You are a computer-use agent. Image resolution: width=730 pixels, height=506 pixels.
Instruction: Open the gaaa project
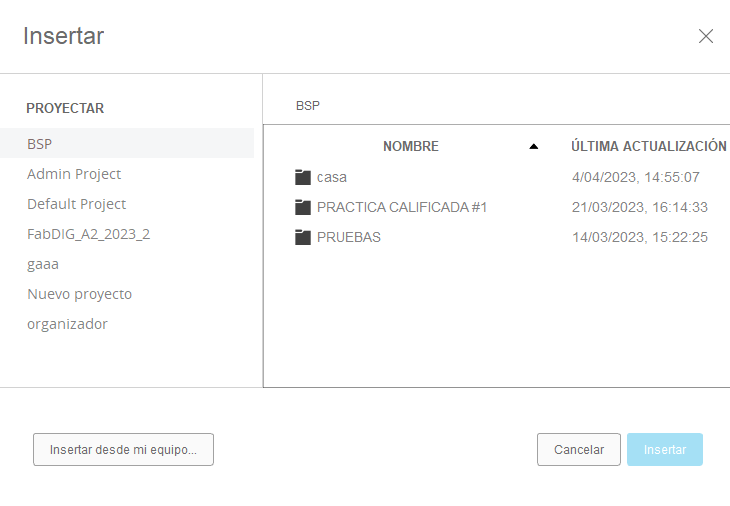coord(43,264)
